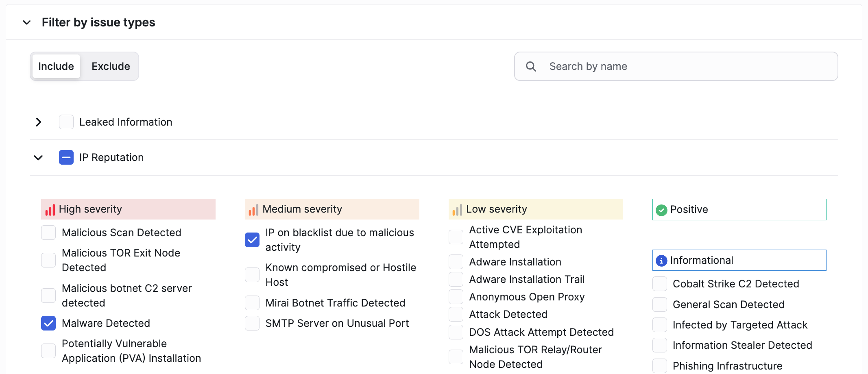Check SMTP Server on Unusual Port
The width and height of the screenshot is (868, 374).
click(x=252, y=323)
